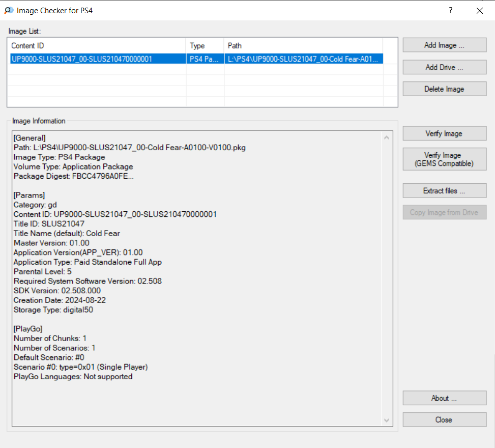Screen dimensions: 495x448
Task: Click 'Parental Level: 5' line
Action: (43, 271)
